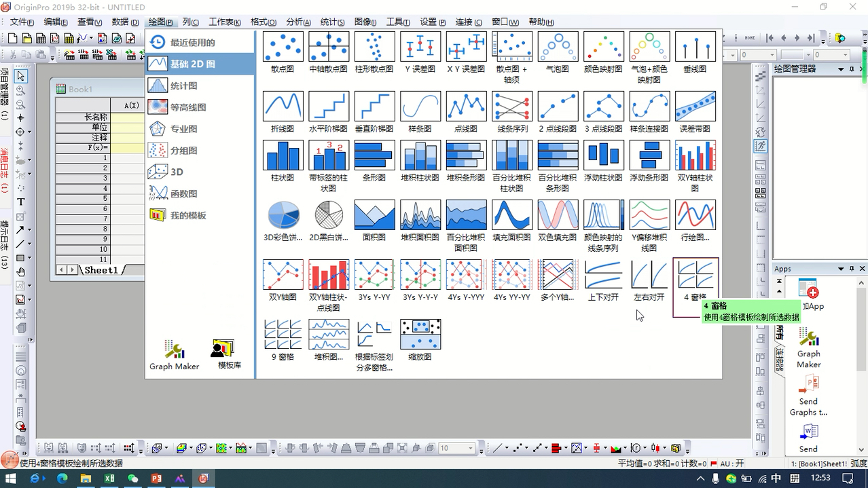The width and height of the screenshot is (868, 488).
Task: Switch to the 统计图 plot category
Action: pyautogui.click(x=200, y=86)
